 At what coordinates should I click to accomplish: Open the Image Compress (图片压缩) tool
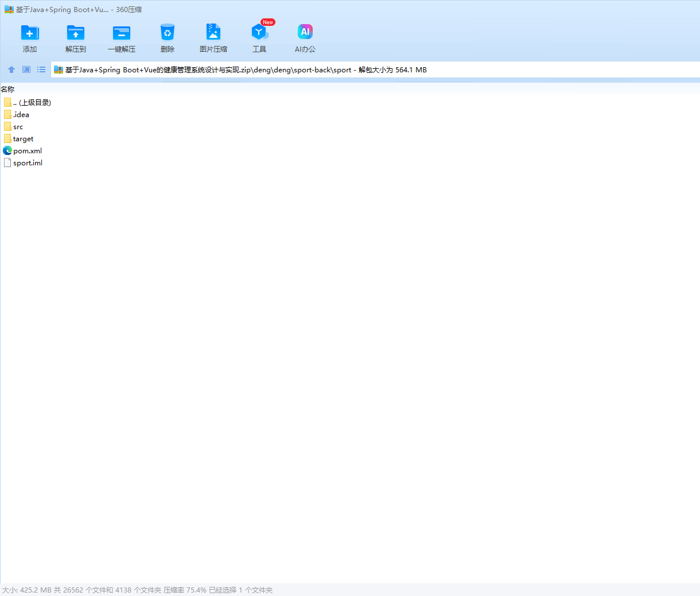213,32
